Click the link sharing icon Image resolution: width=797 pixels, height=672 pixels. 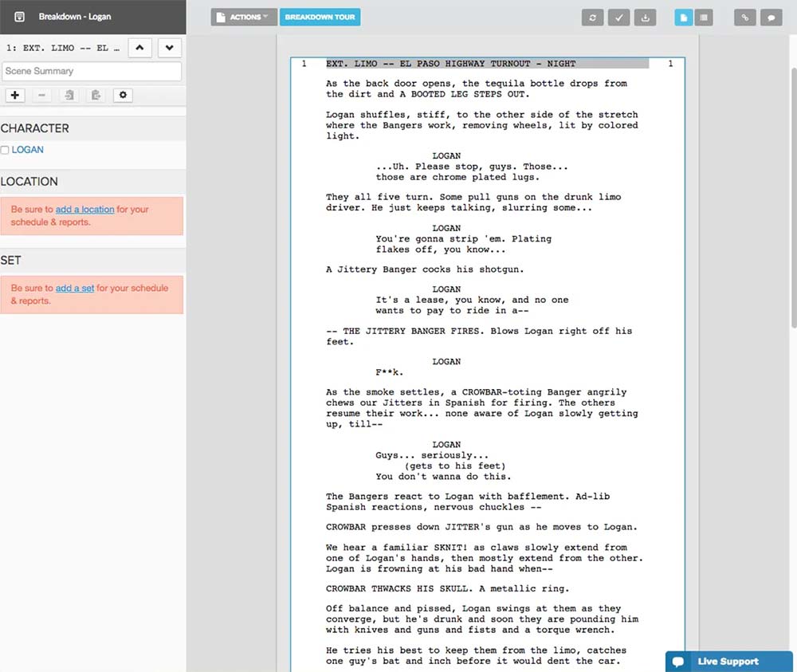tap(744, 17)
